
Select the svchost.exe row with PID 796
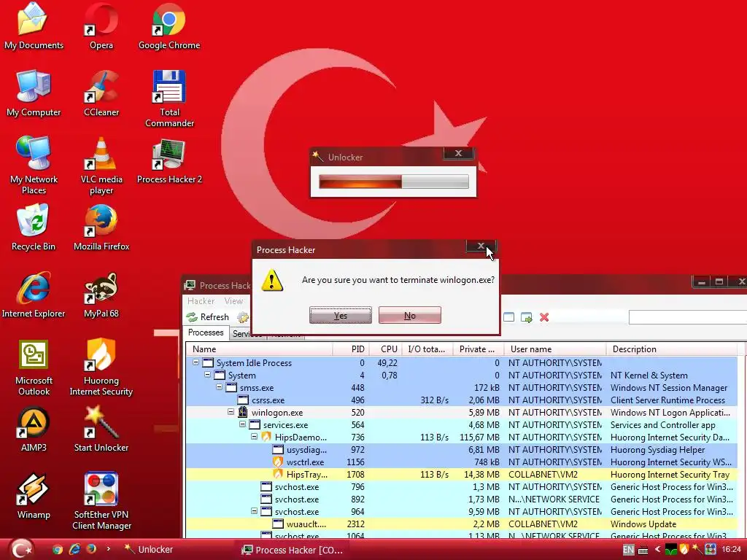point(461,486)
